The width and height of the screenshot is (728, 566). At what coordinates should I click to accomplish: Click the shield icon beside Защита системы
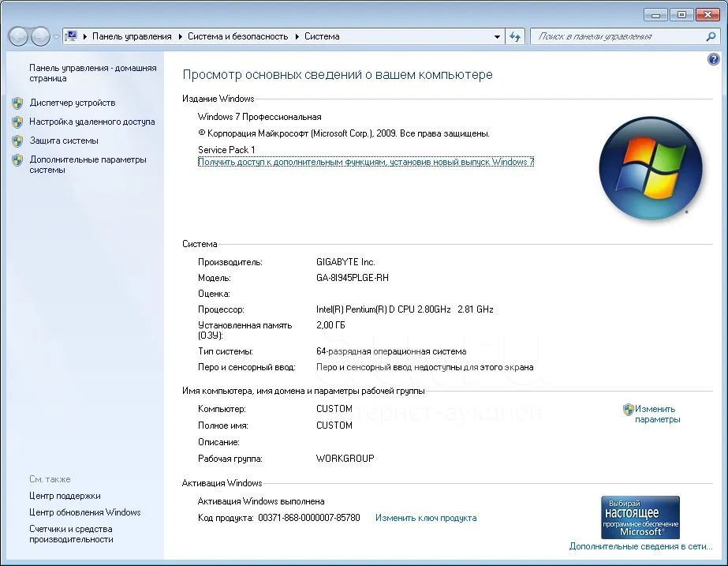tap(17, 141)
